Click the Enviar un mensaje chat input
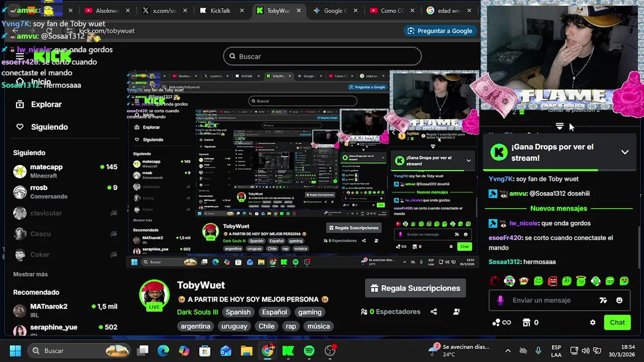Viewport: 644px width, 362px height. [x=559, y=300]
